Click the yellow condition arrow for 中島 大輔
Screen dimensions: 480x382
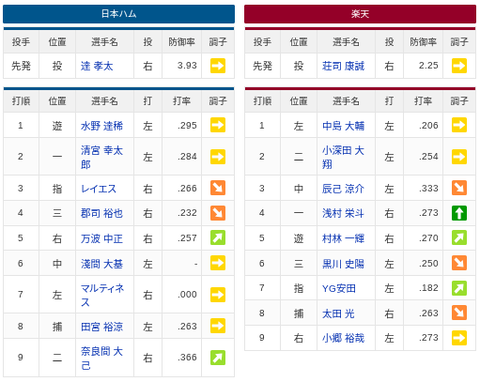point(459,125)
